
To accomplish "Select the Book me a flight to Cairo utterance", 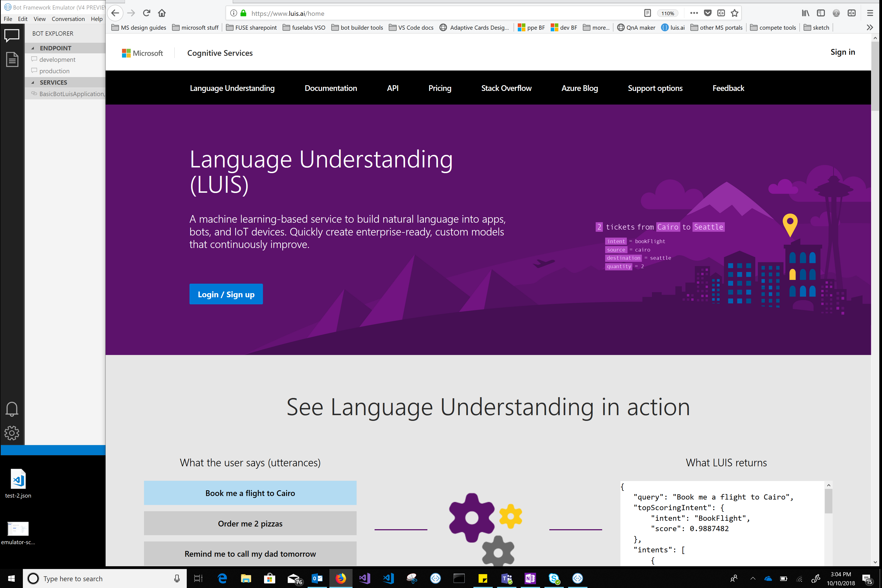I will tap(250, 493).
